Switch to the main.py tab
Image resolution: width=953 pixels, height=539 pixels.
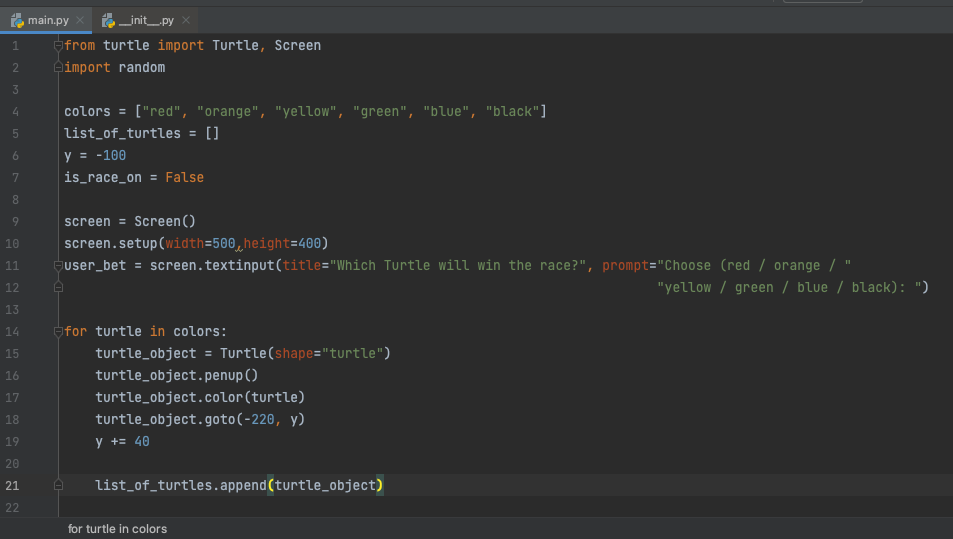click(x=48, y=20)
